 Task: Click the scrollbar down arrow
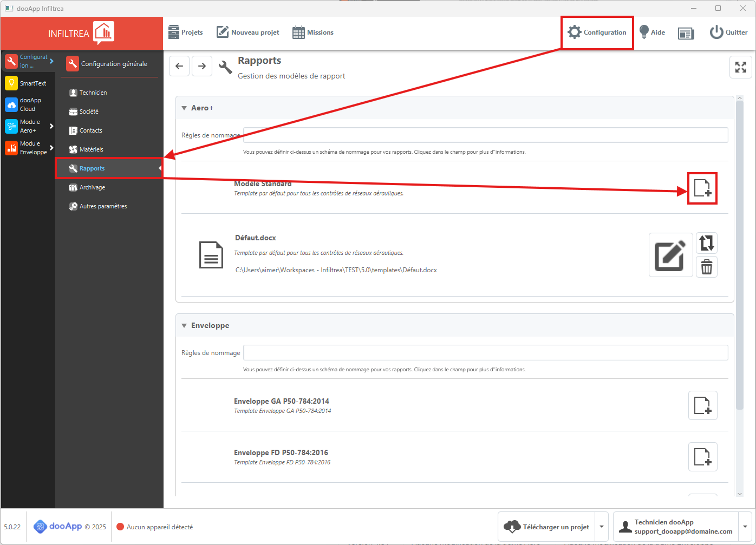tap(740, 493)
